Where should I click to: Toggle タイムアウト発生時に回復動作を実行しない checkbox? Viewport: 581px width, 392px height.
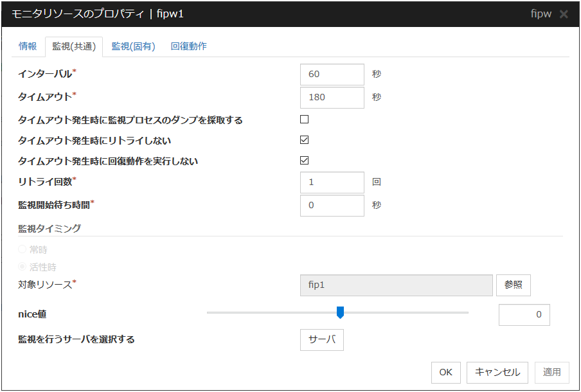(x=305, y=161)
